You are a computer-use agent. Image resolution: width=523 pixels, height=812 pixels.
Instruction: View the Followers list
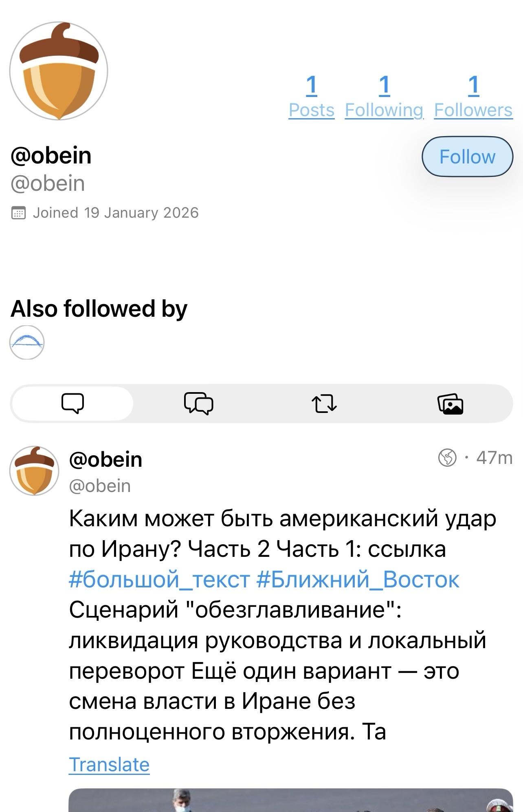pyautogui.click(x=473, y=96)
